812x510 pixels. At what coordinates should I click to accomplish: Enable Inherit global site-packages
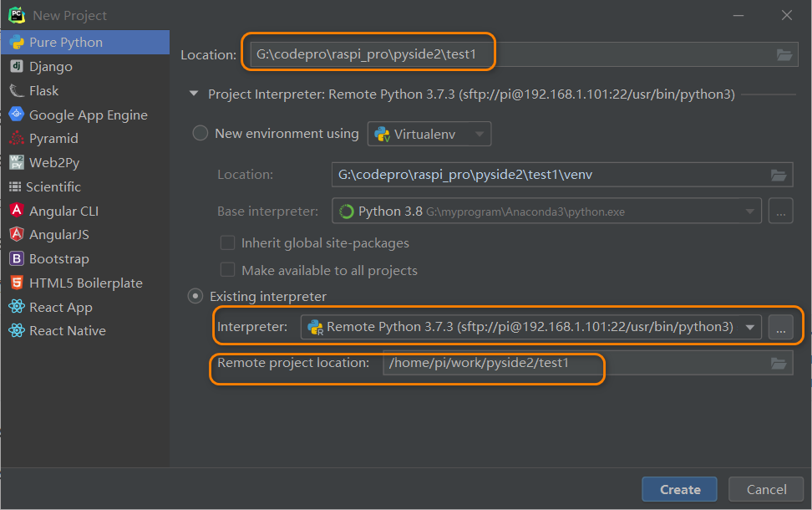(x=227, y=242)
